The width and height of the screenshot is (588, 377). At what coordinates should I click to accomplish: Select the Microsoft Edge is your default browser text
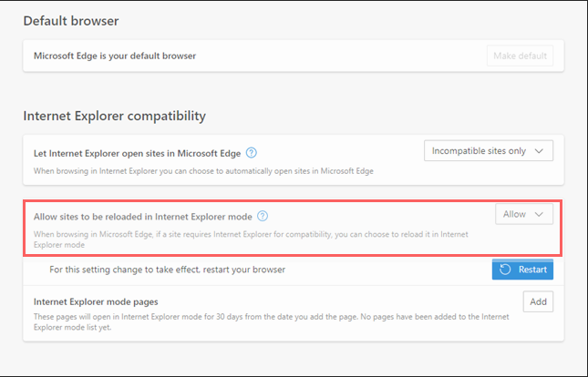115,56
